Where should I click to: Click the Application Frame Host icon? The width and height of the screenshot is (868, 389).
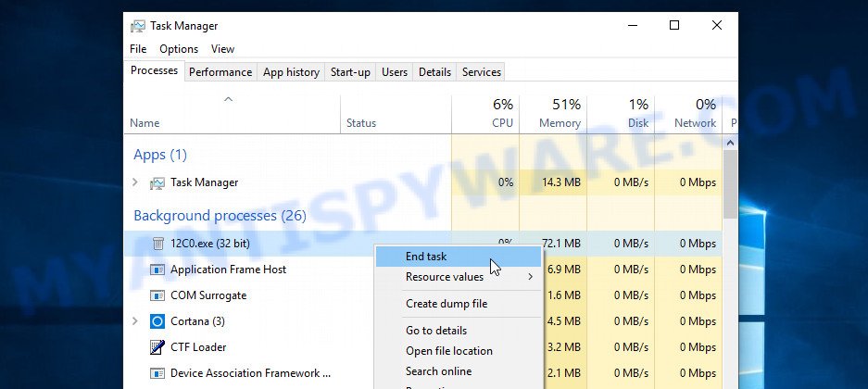(x=157, y=270)
